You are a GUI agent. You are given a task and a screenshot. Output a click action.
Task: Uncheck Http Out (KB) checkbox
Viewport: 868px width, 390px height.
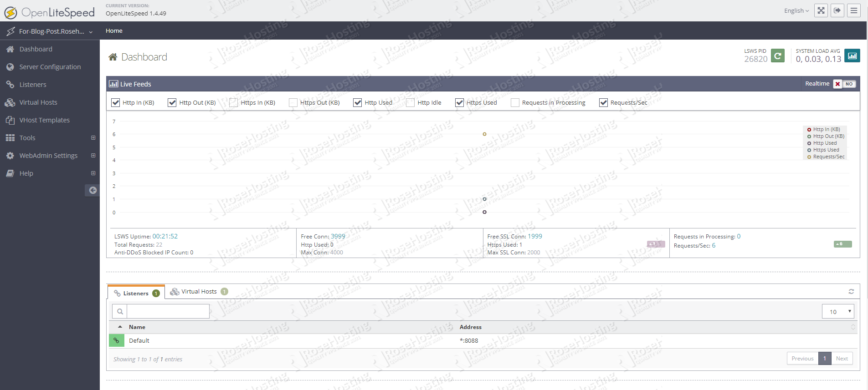click(x=172, y=103)
